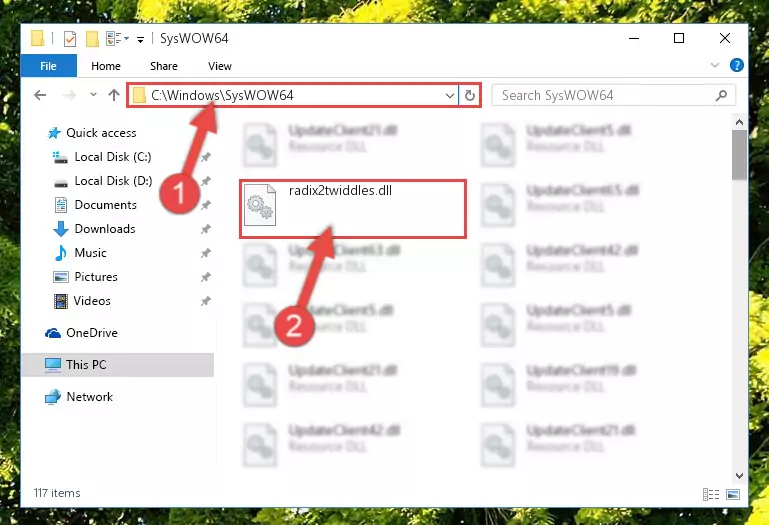Close the SysWOW64 window
The image size is (769, 525).
pos(725,38)
